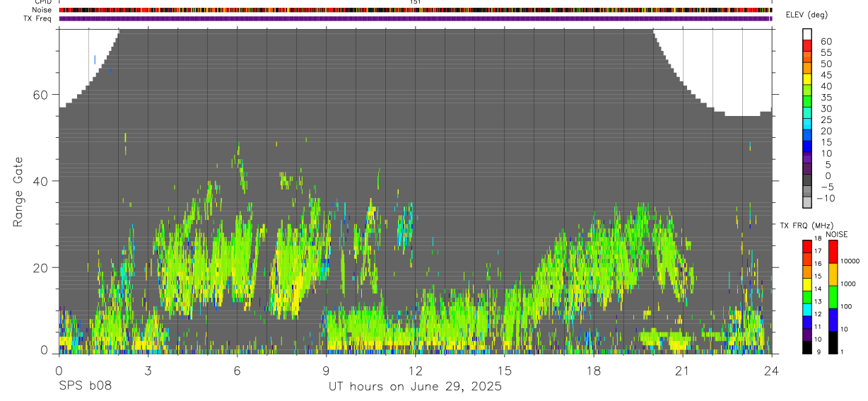Image resolution: width=868 pixels, height=401 pixels.
Task: Pick the yellow segment of the TX FRQ bar
Action: [x=807, y=284]
